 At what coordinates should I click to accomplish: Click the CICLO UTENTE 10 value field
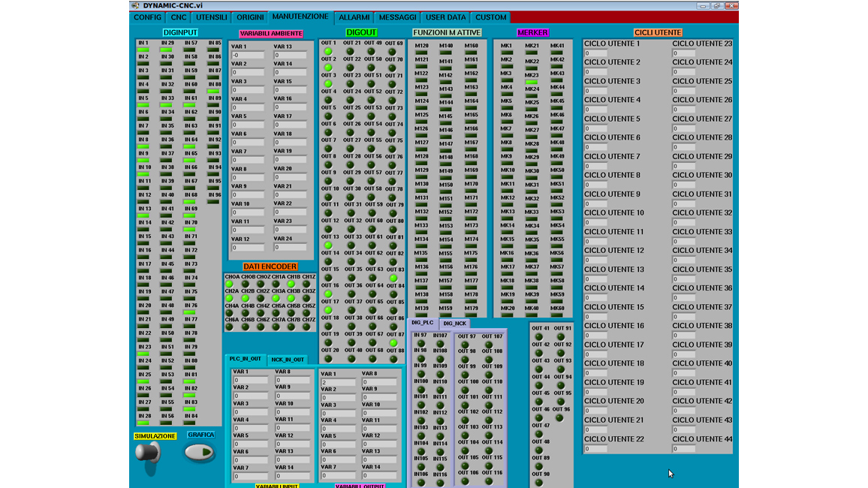pos(595,222)
